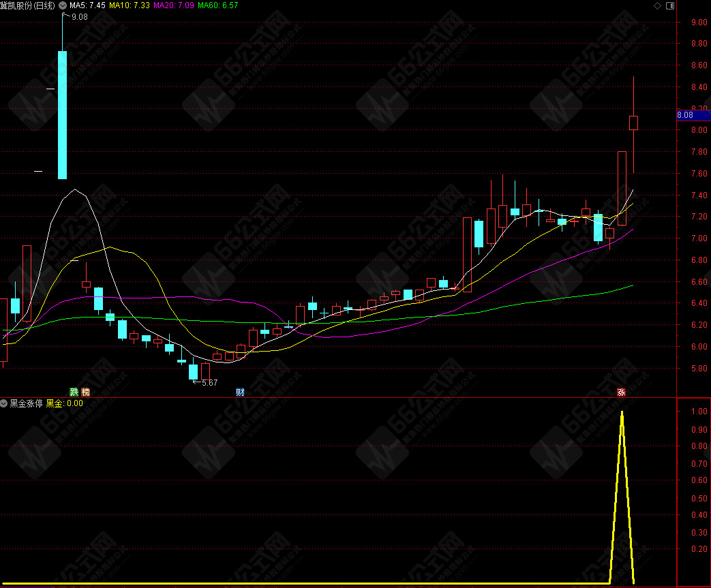This screenshot has height=588, width=711.
Task: Click the 7.00 price axis label
Action: click(699, 238)
